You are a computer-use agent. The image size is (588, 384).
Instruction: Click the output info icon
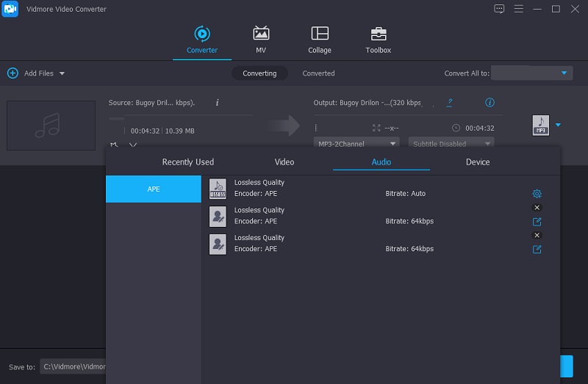490,103
